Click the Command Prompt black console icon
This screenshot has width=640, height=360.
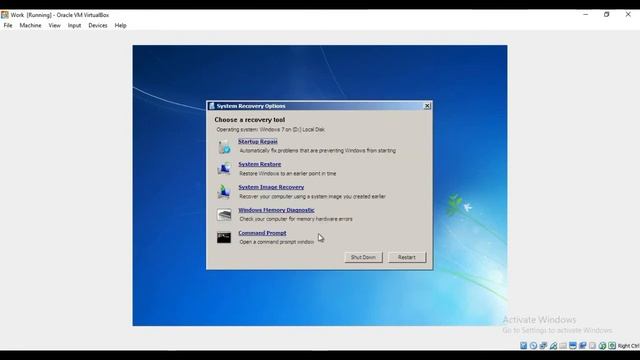click(x=224, y=237)
